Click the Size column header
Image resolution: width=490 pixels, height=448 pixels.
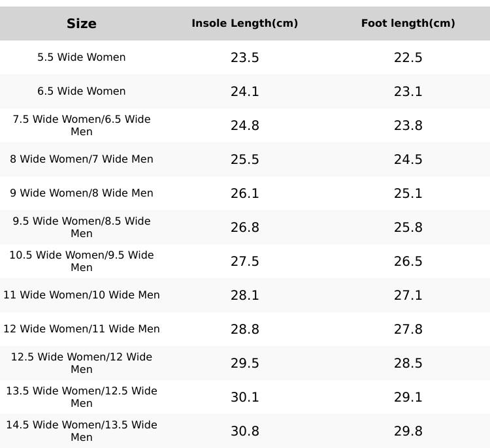click(82, 24)
